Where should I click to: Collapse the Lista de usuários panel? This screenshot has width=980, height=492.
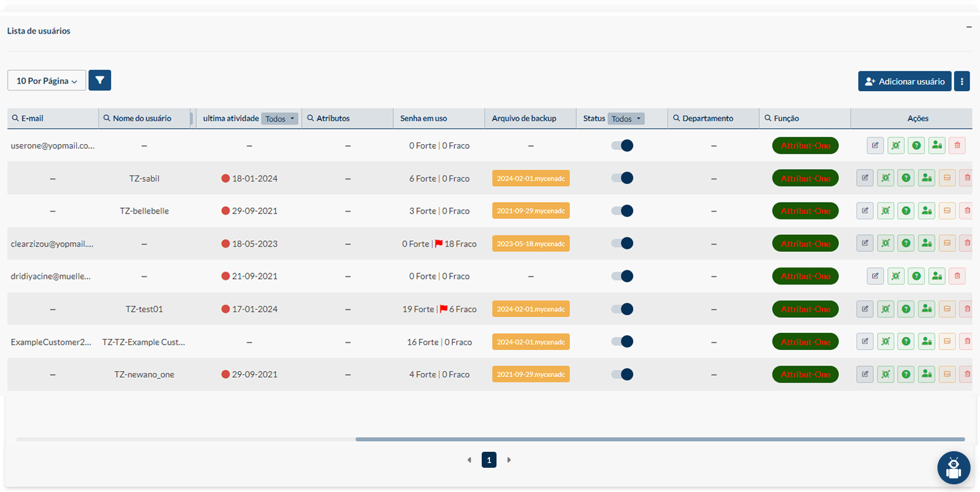(x=969, y=27)
